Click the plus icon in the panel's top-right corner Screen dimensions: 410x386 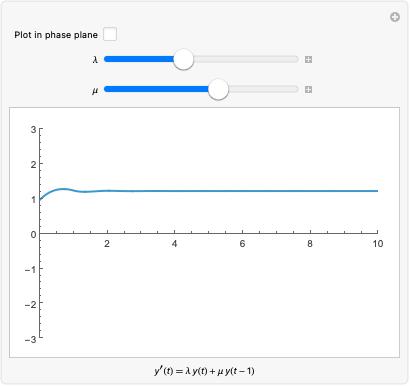[x=395, y=17]
